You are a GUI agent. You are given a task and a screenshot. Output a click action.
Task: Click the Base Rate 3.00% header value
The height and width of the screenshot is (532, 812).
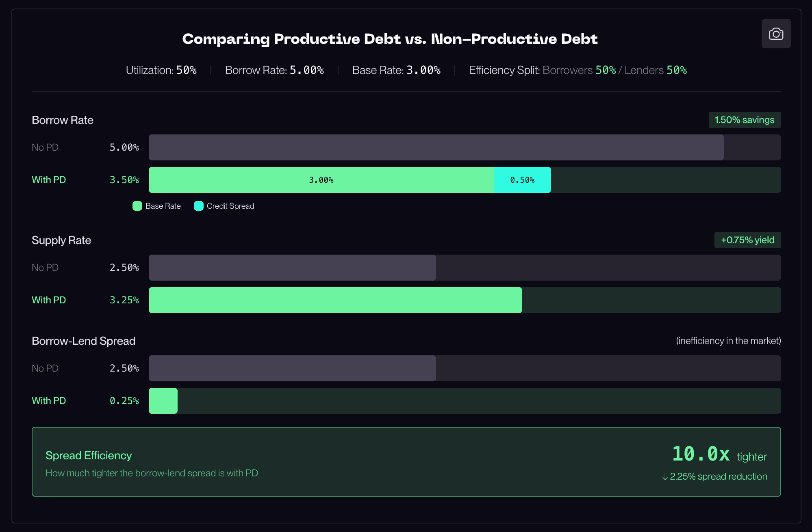click(x=423, y=70)
